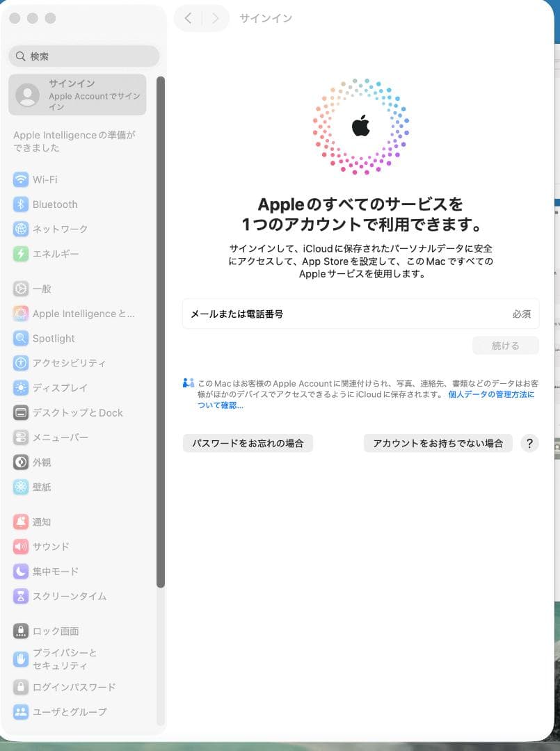Click the ユーザとグループ label text
The image size is (560, 751).
(x=70, y=712)
